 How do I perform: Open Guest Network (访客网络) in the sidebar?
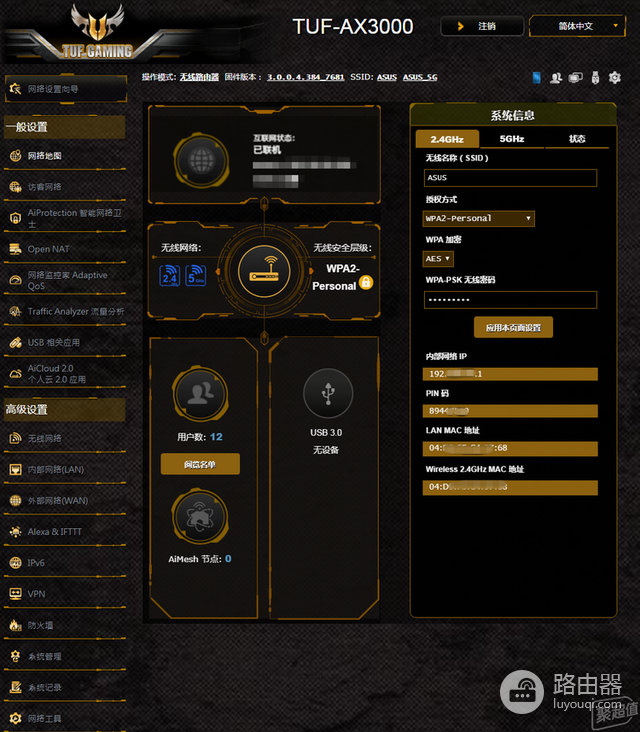(64, 187)
